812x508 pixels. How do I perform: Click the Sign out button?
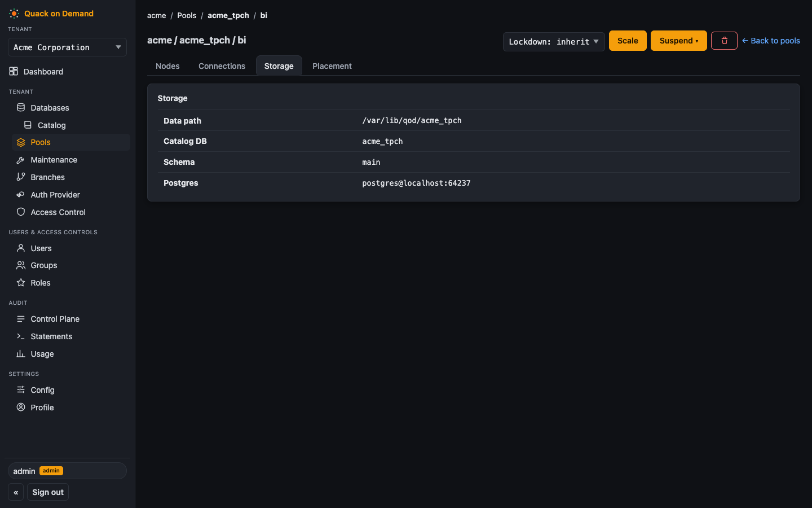tap(48, 492)
